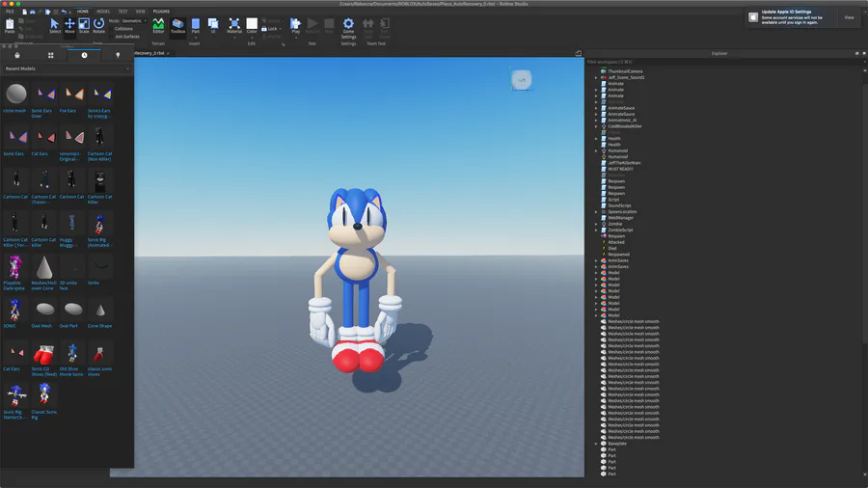
Task: Click the Color swatch in ribbon
Action: point(252,23)
